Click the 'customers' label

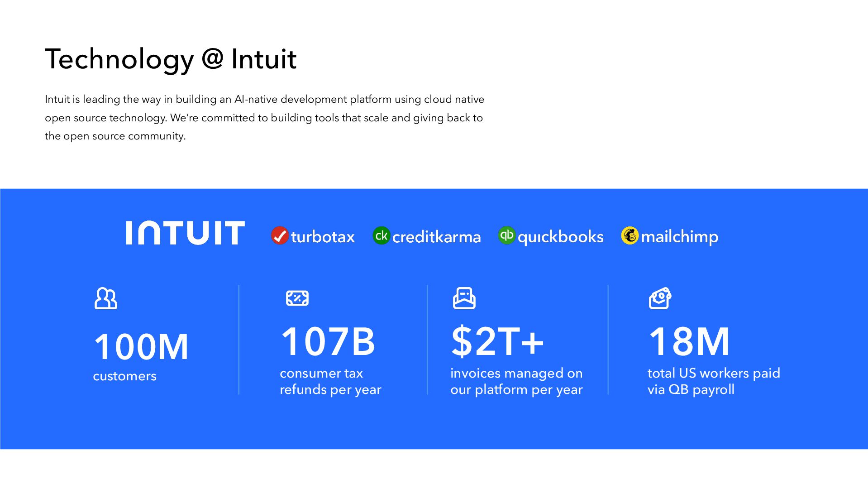[x=124, y=376]
